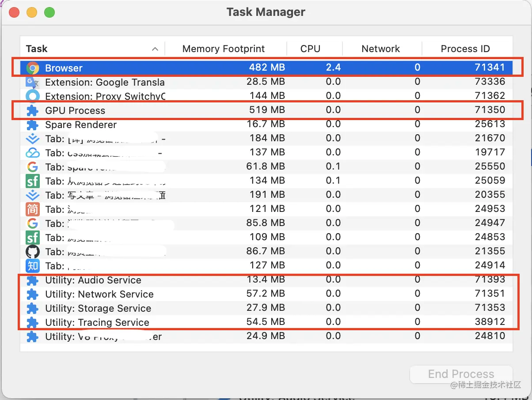Sort by CPU column header
The width and height of the screenshot is (532, 400).
click(310, 49)
